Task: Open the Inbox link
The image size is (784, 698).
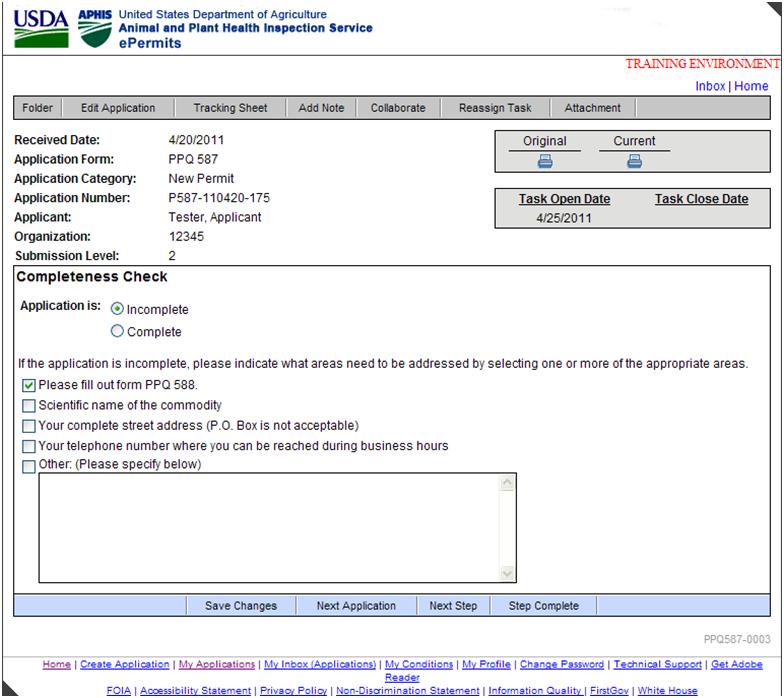Action: click(710, 87)
